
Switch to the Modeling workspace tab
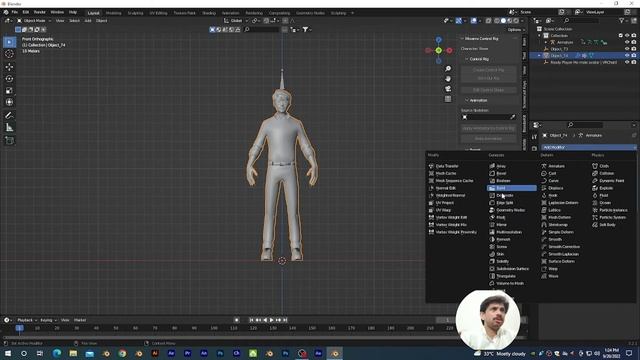113,13
